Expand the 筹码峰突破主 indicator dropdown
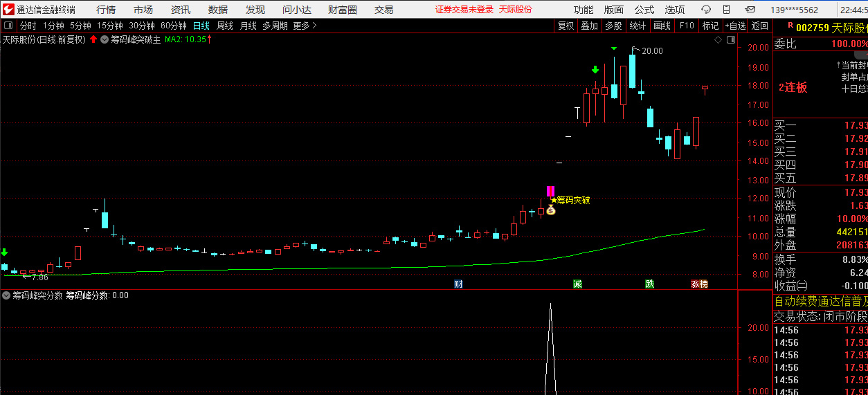 click(x=105, y=39)
